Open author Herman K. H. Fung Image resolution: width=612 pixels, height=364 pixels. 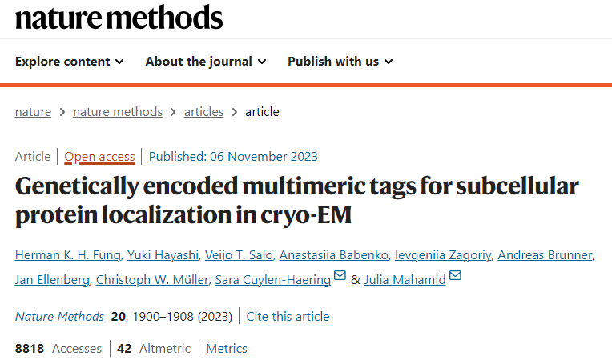tap(68, 255)
